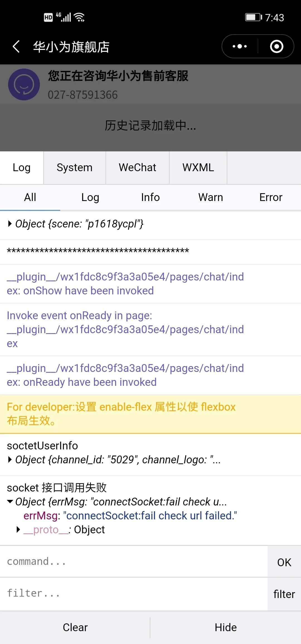
Task: Open the WeChat tab
Action: click(x=137, y=168)
